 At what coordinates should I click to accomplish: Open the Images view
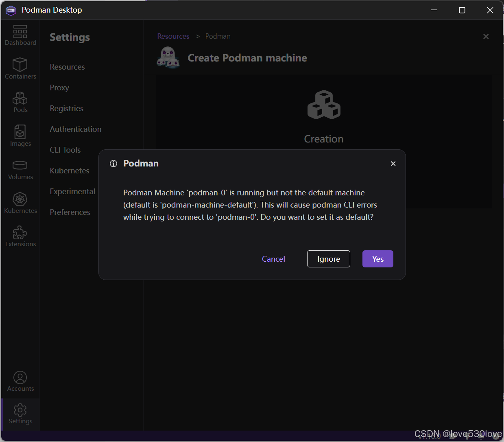click(x=20, y=136)
